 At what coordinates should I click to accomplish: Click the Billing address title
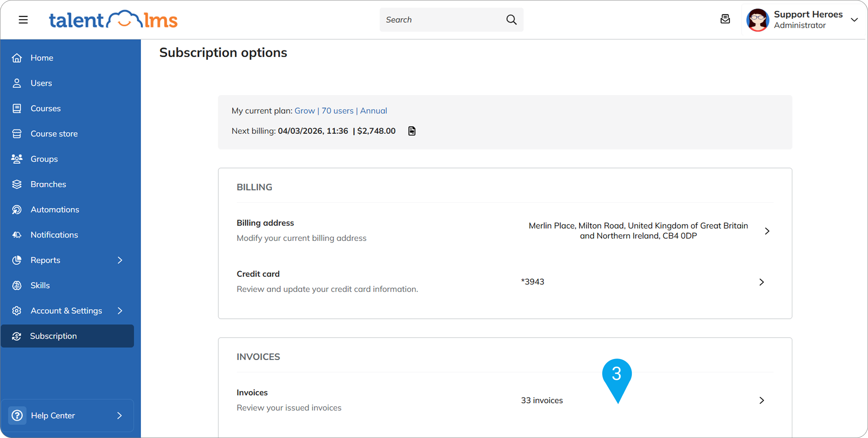(x=265, y=223)
